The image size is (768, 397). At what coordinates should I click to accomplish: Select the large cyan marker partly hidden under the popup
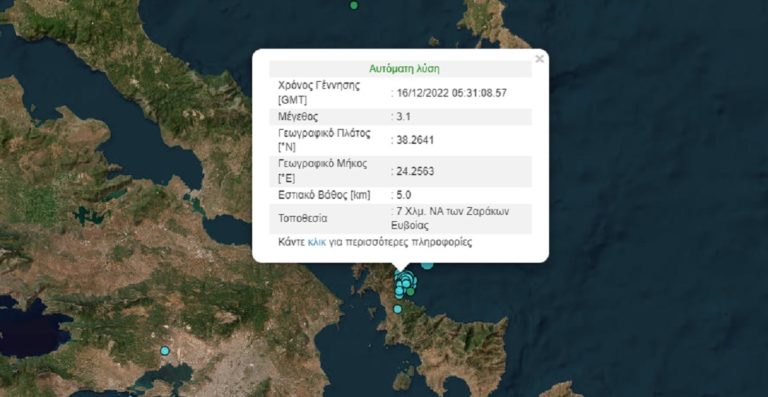(x=427, y=265)
